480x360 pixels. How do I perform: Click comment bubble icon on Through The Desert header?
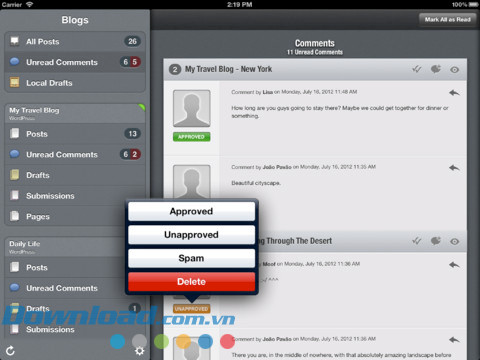point(436,241)
